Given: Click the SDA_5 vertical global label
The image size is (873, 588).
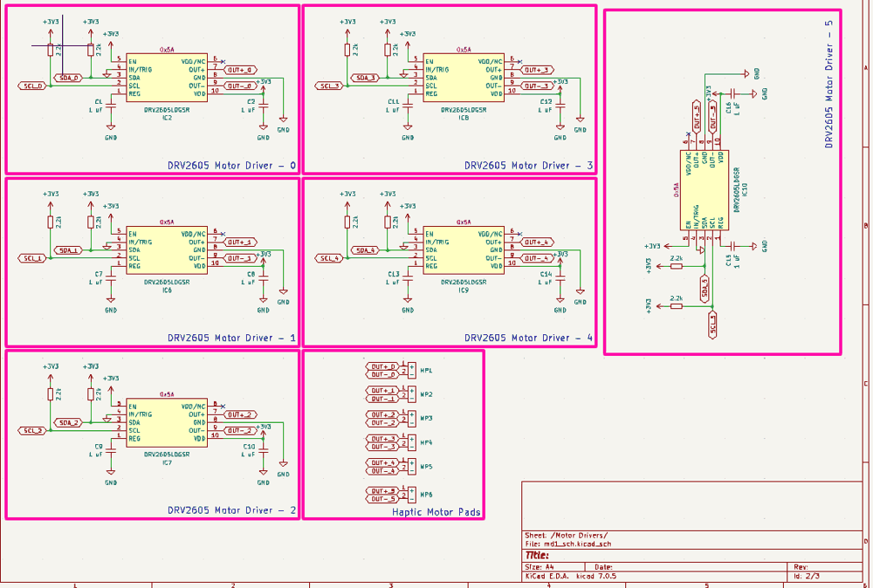Looking at the screenshot, I should point(705,288).
